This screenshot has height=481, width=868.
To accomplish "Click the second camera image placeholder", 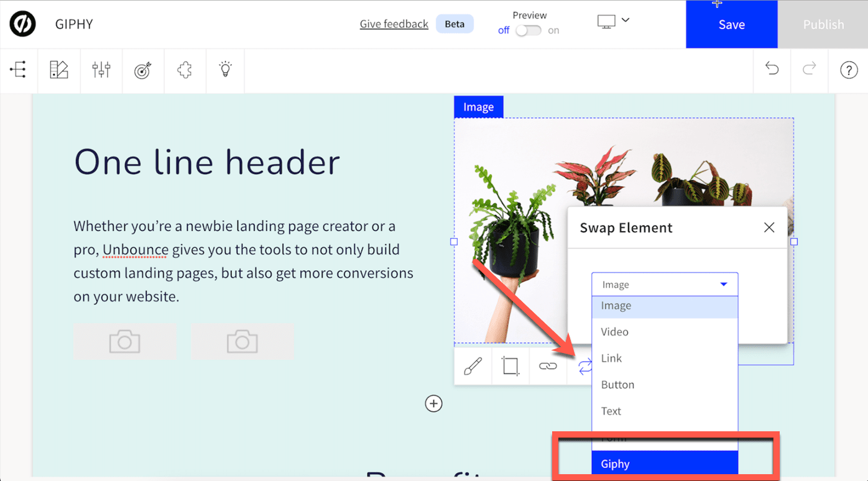I will click(x=242, y=342).
